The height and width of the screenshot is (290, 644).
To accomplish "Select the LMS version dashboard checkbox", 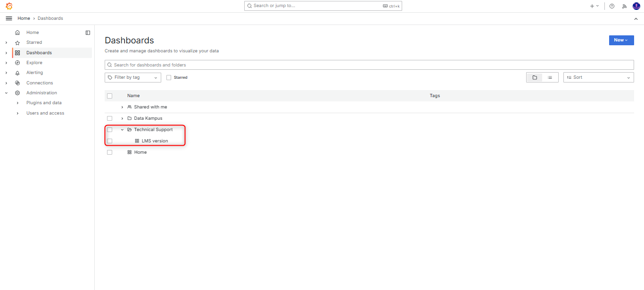I will 109,141.
